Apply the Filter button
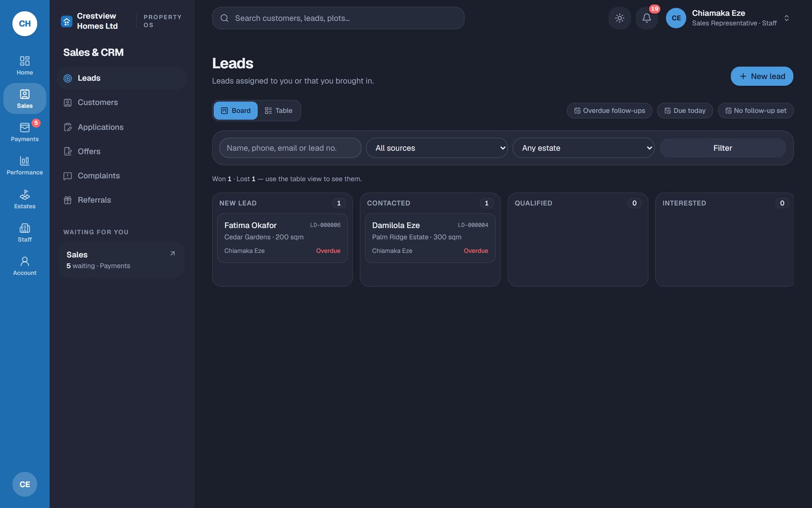 (x=723, y=148)
